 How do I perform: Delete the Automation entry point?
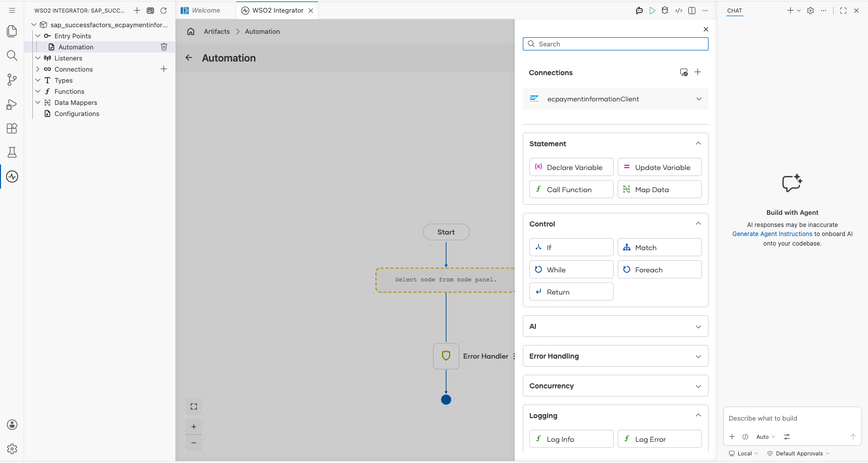tap(164, 47)
